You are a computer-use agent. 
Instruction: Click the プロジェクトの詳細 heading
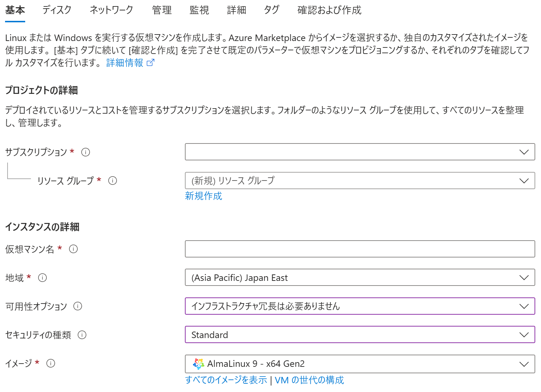tap(41, 90)
